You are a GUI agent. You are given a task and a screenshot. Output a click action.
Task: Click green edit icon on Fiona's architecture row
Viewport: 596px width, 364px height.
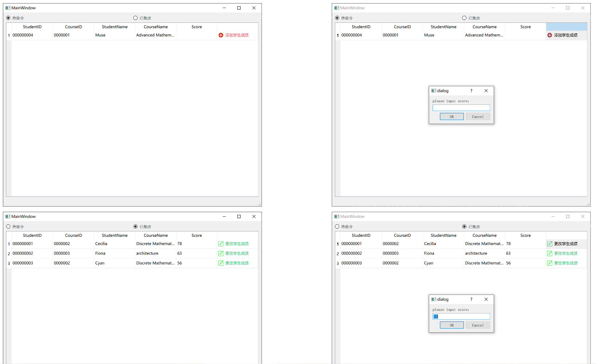coord(221,253)
